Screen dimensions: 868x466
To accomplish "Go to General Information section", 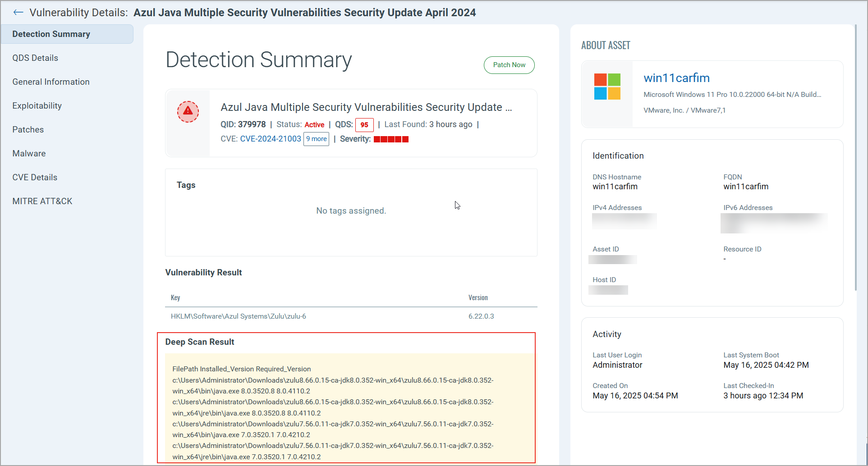I will [x=51, y=82].
